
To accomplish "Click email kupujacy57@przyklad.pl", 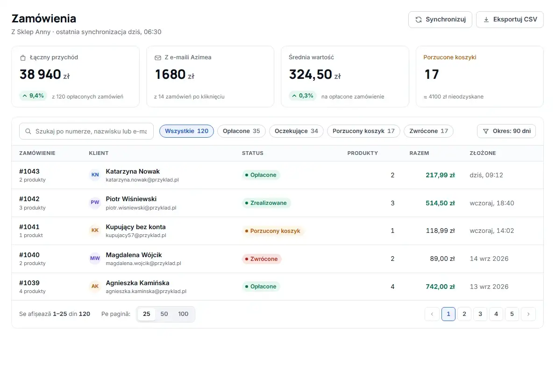I will tap(136, 235).
